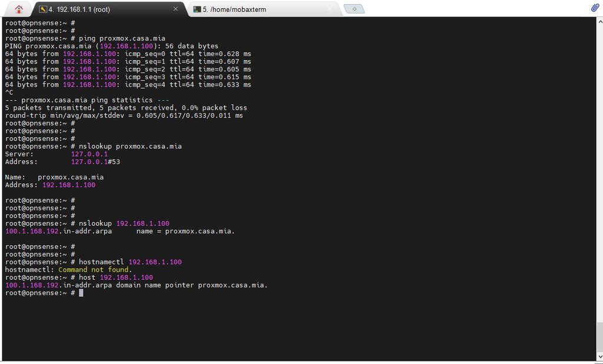The width and height of the screenshot is (603, 364).
Task: Click the 'hostnamectl 192.168.1.100' command line
Action: (94, 262)
